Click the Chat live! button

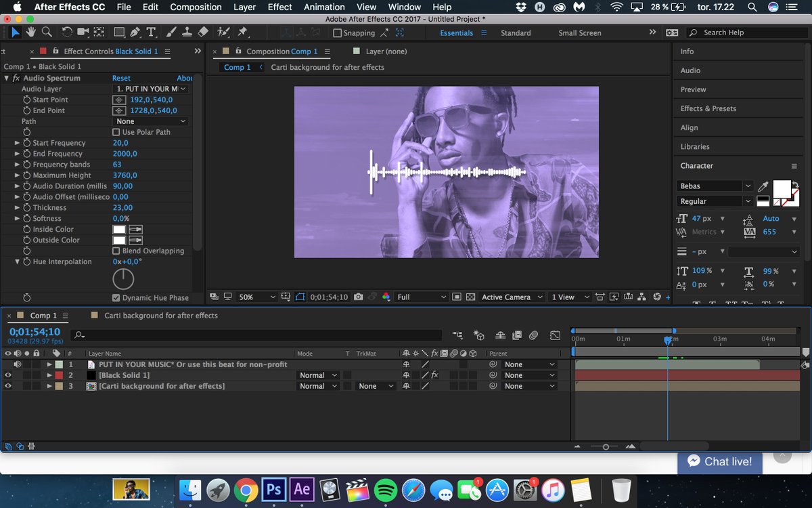(x=720, y=461)
